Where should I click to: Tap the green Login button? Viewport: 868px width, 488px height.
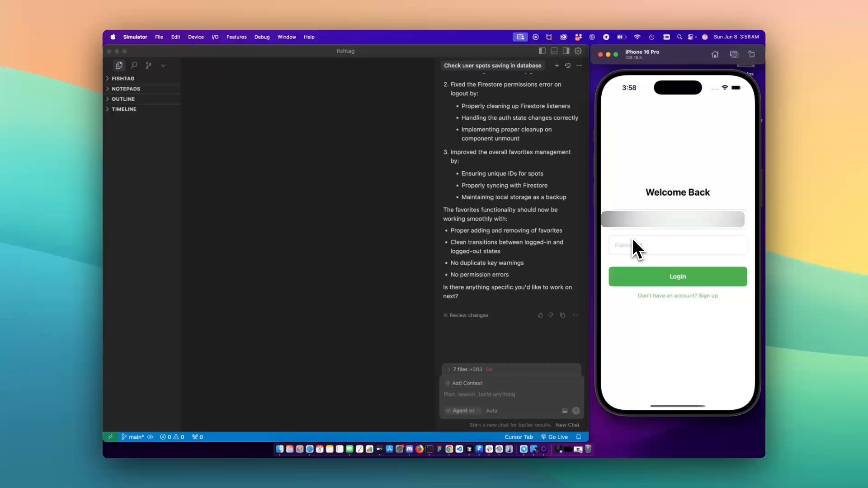coord(678,276)
